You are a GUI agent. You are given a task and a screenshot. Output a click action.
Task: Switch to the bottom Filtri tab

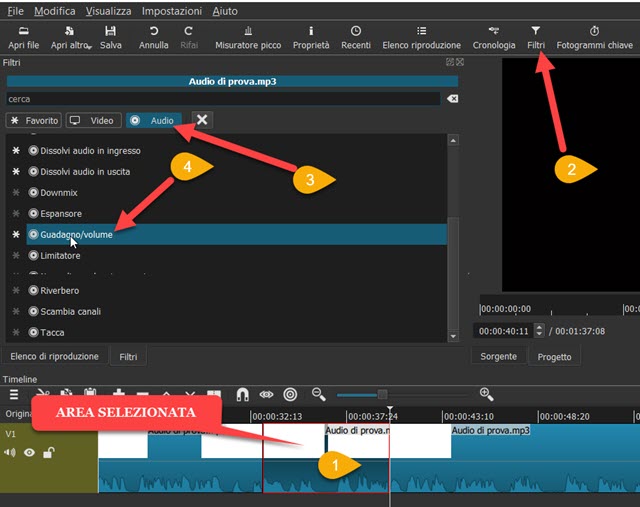coord(128,357)
